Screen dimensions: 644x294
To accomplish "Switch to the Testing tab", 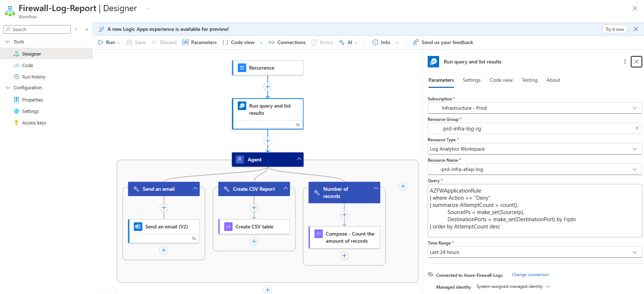I will click(529, 80).
